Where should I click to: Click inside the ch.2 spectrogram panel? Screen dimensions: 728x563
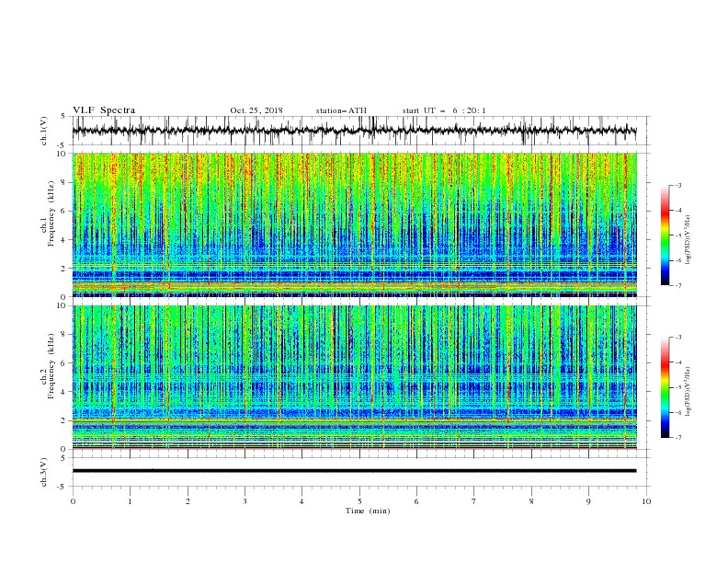(x=354, y=377)
